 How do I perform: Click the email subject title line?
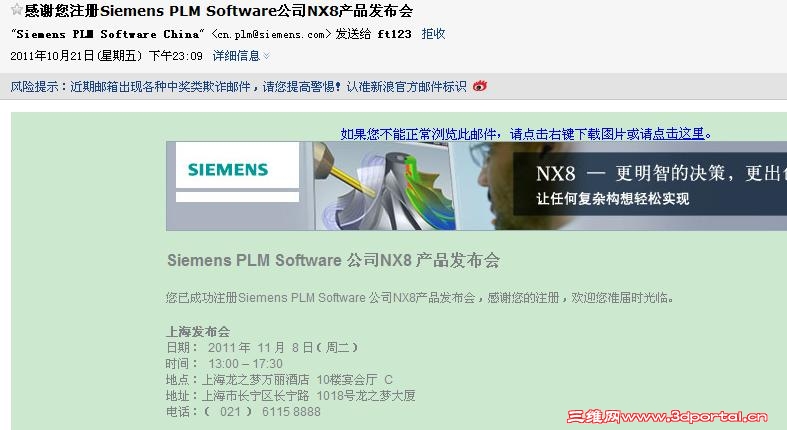coord(218,10)
